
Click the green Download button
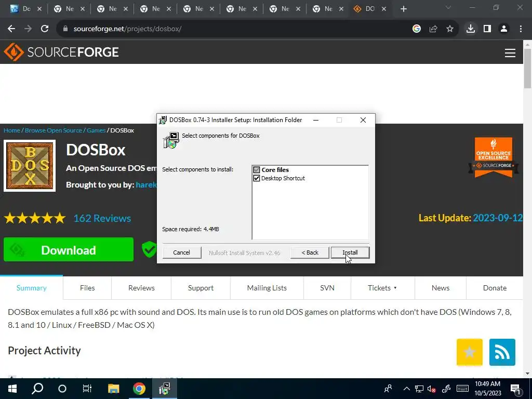pos(69,250)
